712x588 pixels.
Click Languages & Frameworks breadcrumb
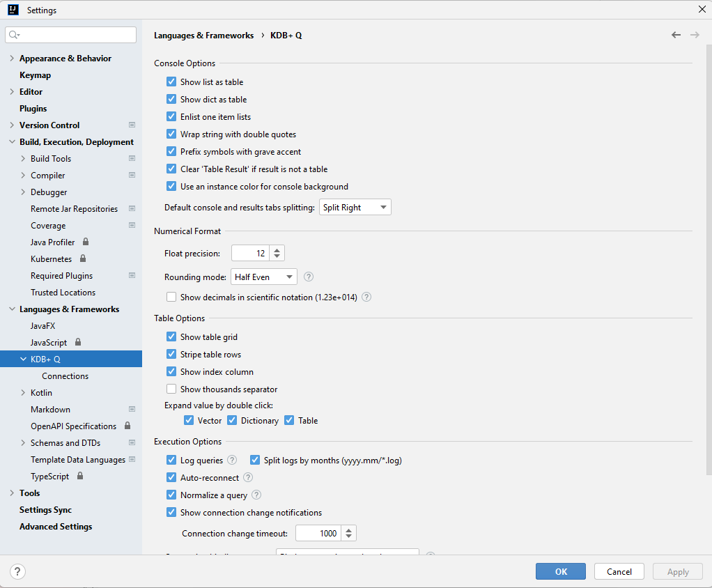point(204,35)
